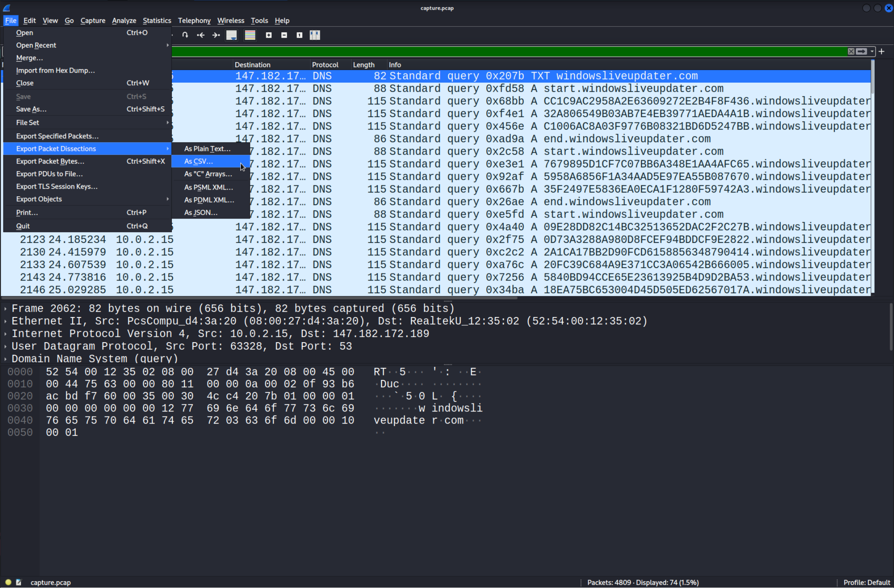Reset text to normal size icon
The width and height of the screenshot is (894, 588).
(299, 35)
